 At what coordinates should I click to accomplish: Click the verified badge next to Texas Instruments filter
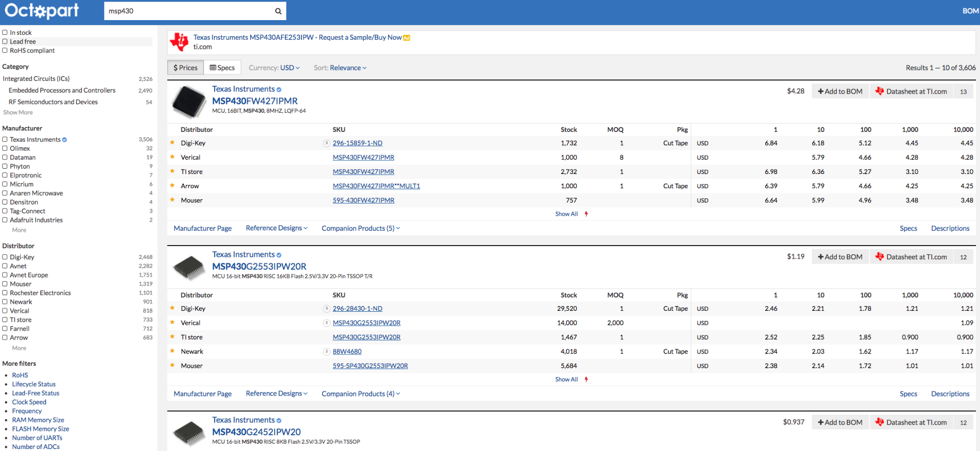(65, 140)
